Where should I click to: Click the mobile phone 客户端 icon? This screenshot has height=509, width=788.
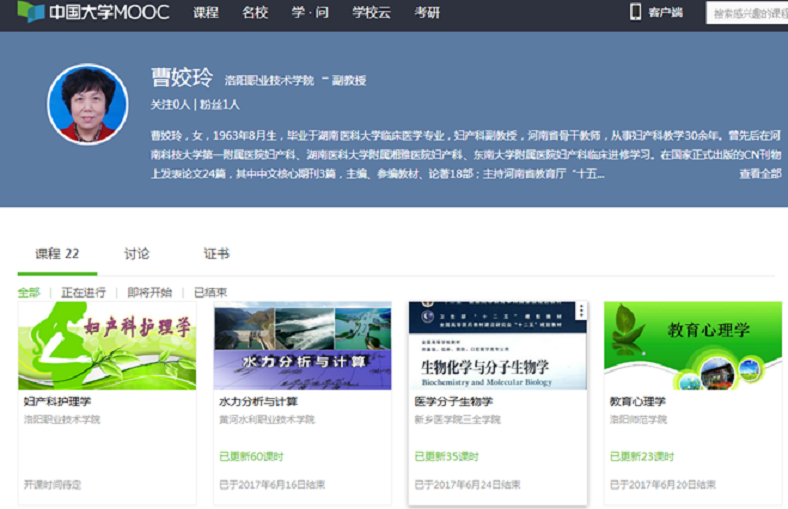(x=635, y=12)
